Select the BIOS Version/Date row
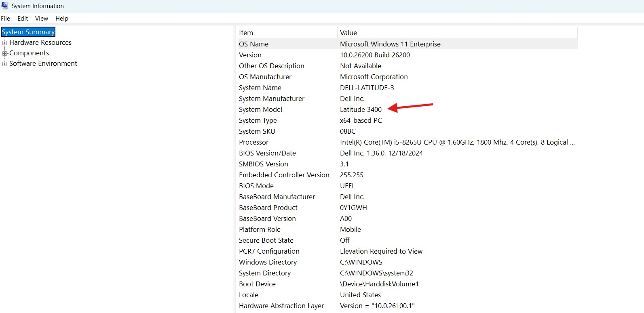Image resolution: width=644 pixels, height=313 pixels. coord(407,153)
